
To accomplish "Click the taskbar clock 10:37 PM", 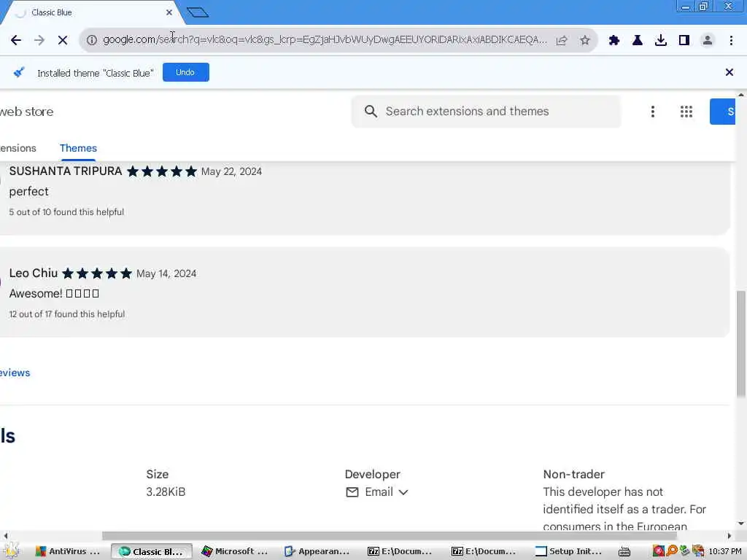I will tap(724, 551).
